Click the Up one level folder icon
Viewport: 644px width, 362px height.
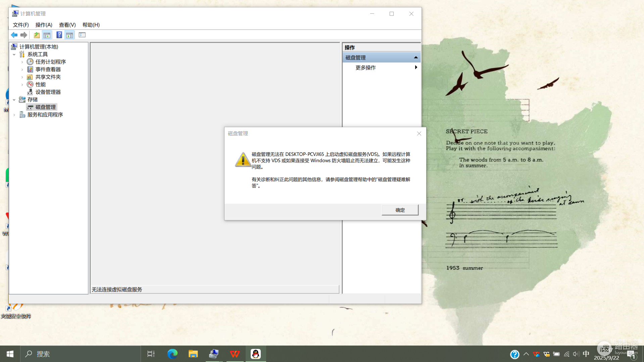pos(37,35)
